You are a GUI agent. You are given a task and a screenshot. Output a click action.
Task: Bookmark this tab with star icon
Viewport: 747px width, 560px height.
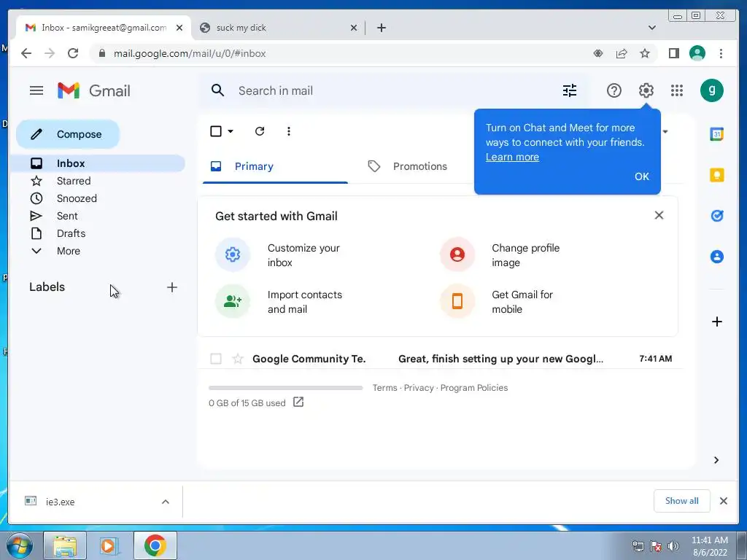pyautogui.click(x=645, y=53)
